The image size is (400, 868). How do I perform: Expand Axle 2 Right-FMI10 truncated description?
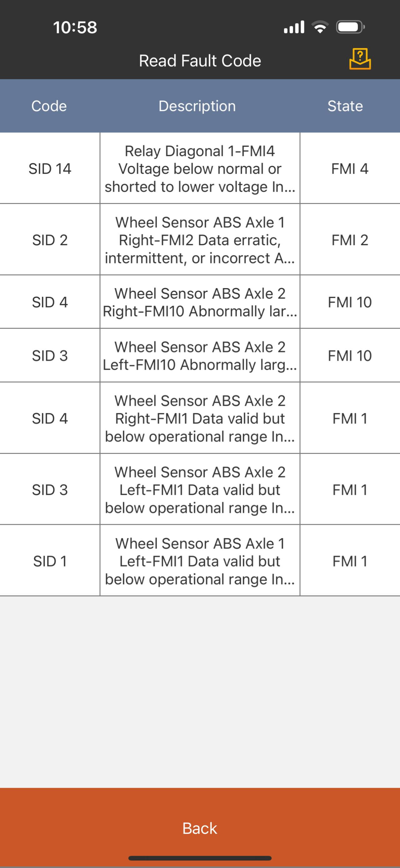pos(200,302)
